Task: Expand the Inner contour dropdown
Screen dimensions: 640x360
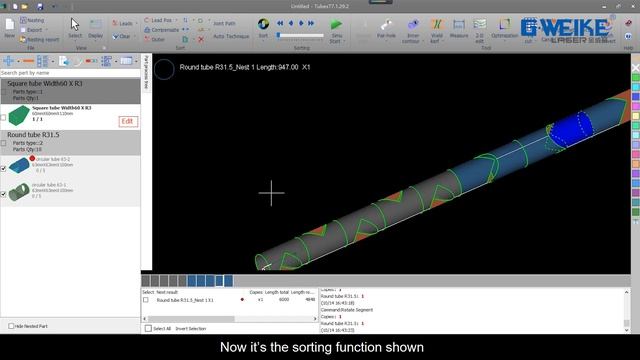Action: click(424, 42)
